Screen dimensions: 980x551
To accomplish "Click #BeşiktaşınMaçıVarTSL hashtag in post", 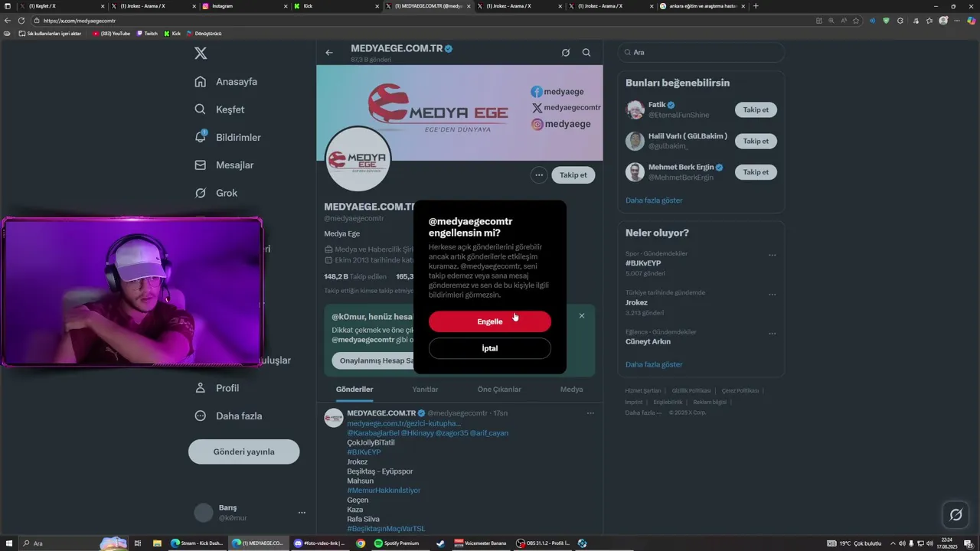I will pyautogui.click(x=386, y=529).
